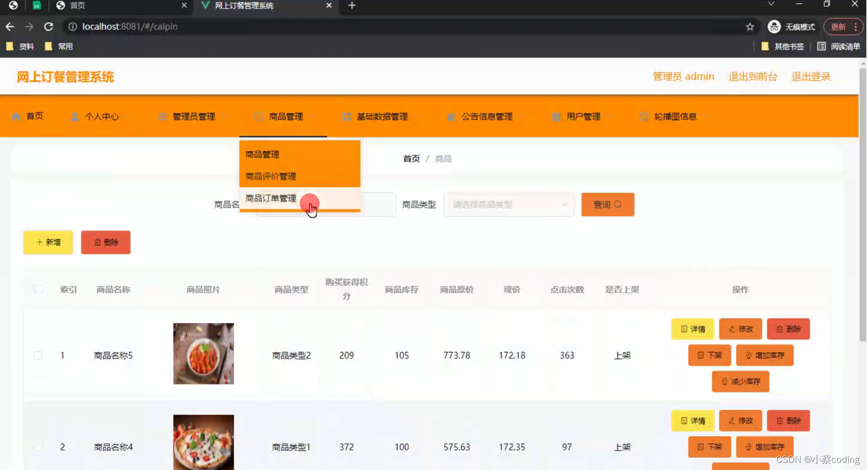Check the row 2 商品名称4 checkbox
The width and height of the screenshot is (868, 470).
38,447
